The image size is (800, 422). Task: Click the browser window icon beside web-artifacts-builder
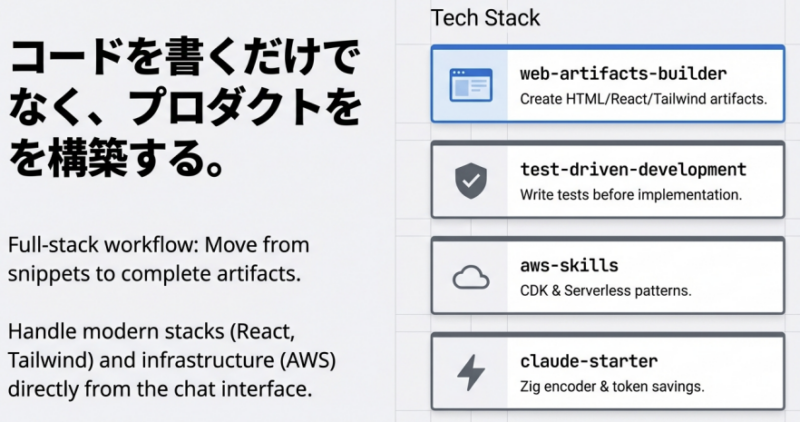click(469, 84)
